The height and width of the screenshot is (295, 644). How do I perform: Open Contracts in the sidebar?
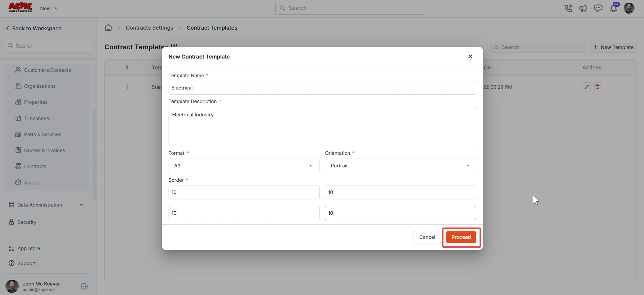tap(35, 166)
